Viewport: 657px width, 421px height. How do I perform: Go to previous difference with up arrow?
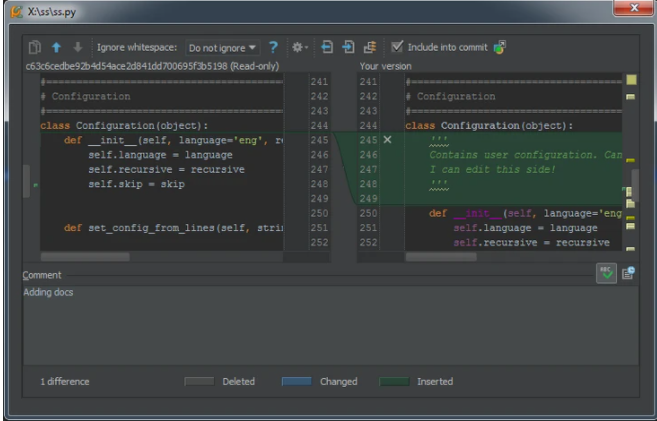pyautogui.click(x=56, y=47)
